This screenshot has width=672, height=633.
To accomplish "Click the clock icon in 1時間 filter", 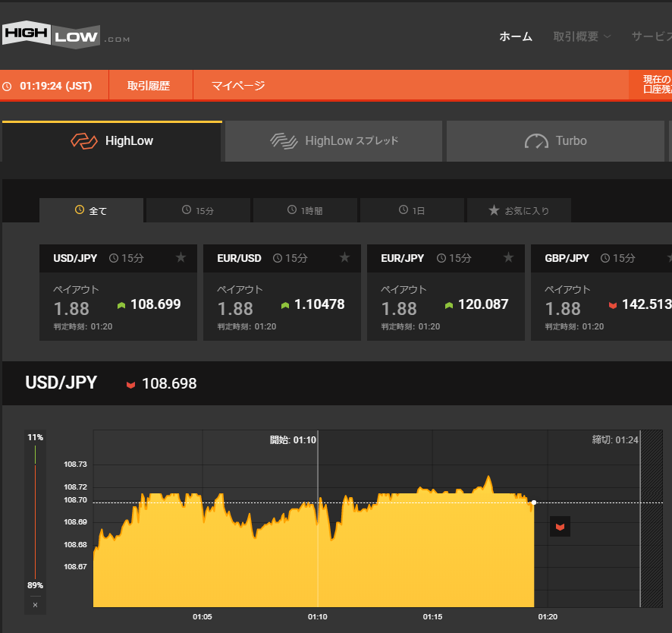I will pyautogui.click(x=292, y=209).
